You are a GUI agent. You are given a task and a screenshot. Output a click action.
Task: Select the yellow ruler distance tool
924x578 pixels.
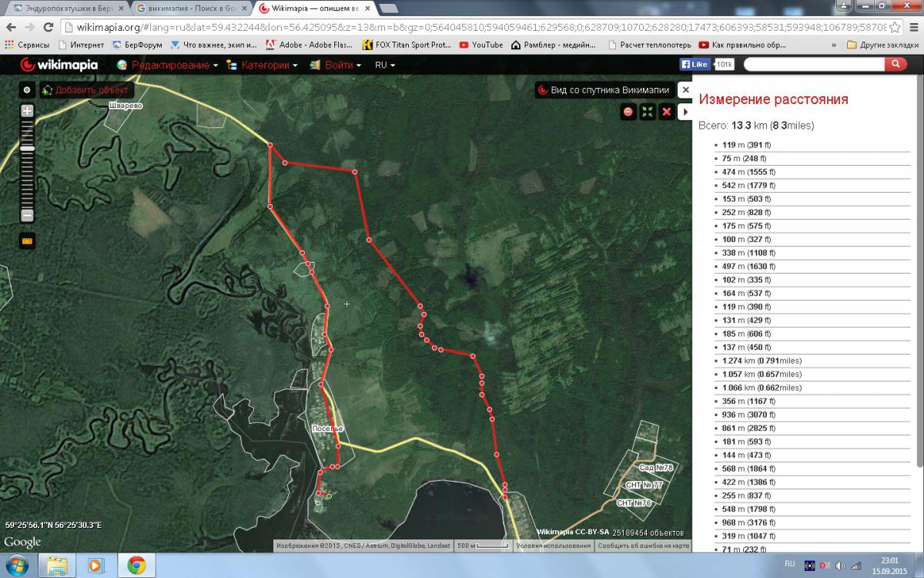28,241
